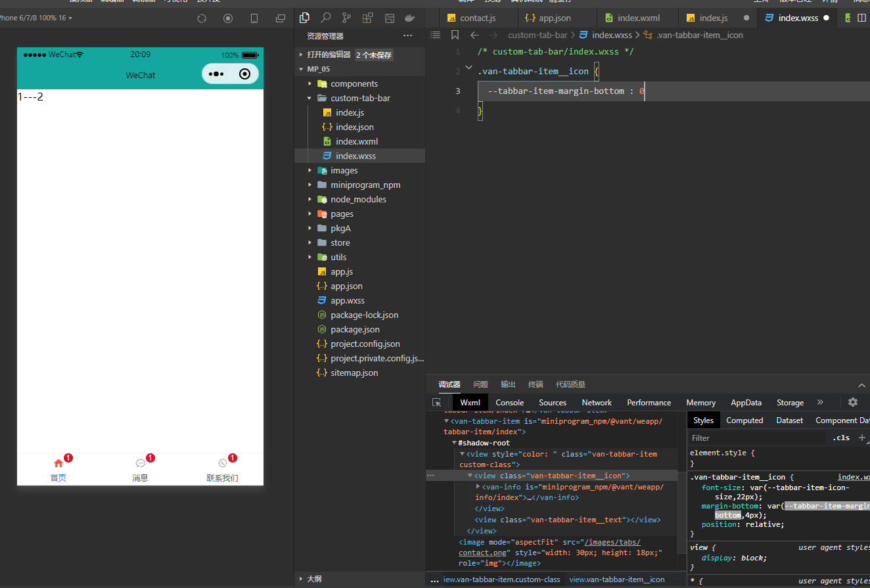Screen dimensions: 870x588
Task: Switch to the app.json editor tab
Action: (x=555, y=18)
